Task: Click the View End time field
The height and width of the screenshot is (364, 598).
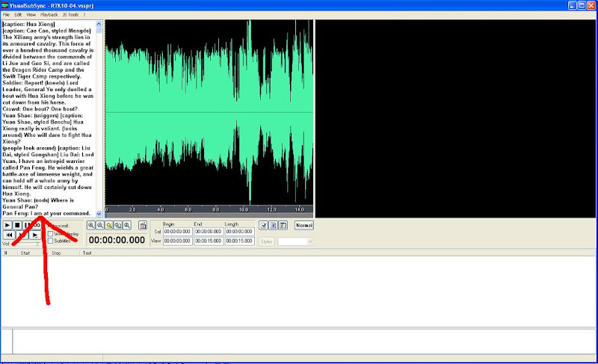Action: point(209,241)
